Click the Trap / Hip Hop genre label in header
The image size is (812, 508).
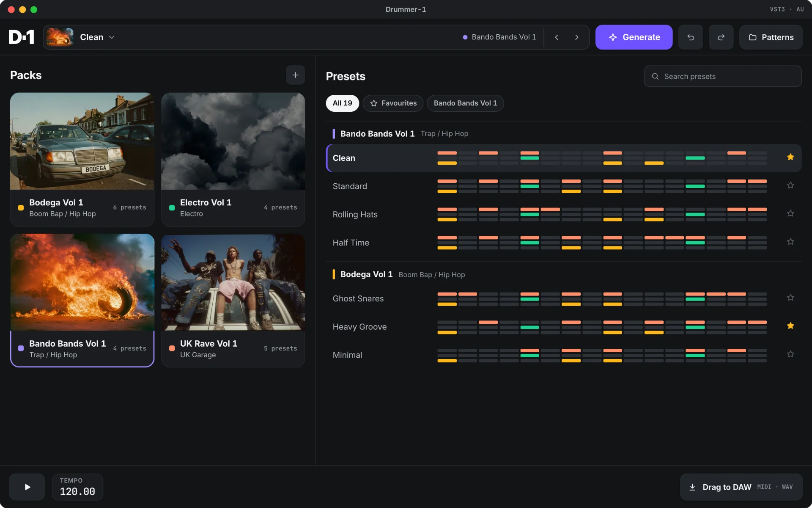click(444, 134)
